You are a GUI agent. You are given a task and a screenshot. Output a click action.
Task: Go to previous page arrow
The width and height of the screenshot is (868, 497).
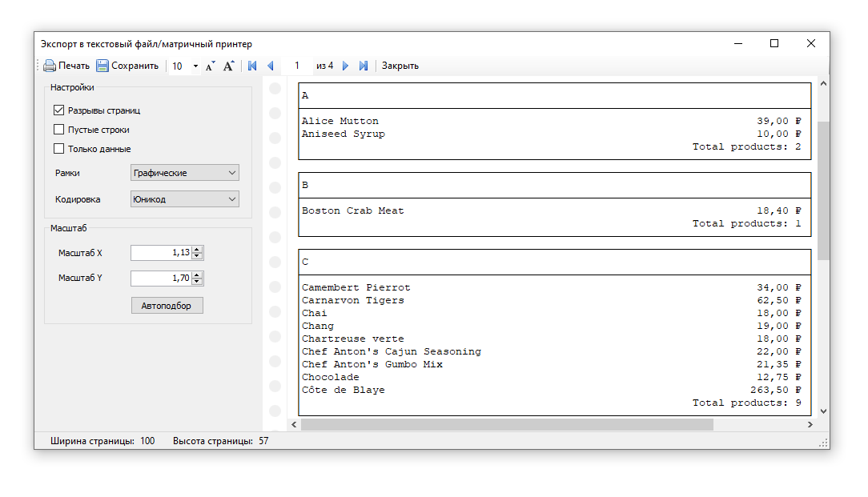(271, 66)
